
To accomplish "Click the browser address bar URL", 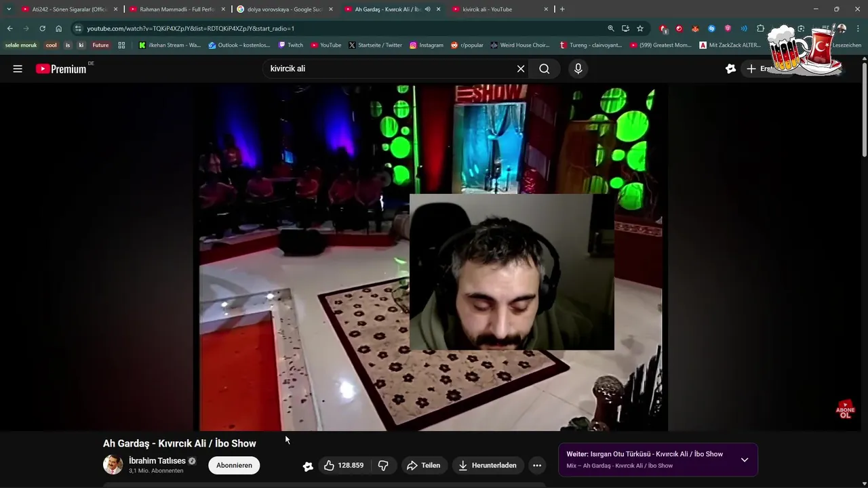I will point(191,28).
